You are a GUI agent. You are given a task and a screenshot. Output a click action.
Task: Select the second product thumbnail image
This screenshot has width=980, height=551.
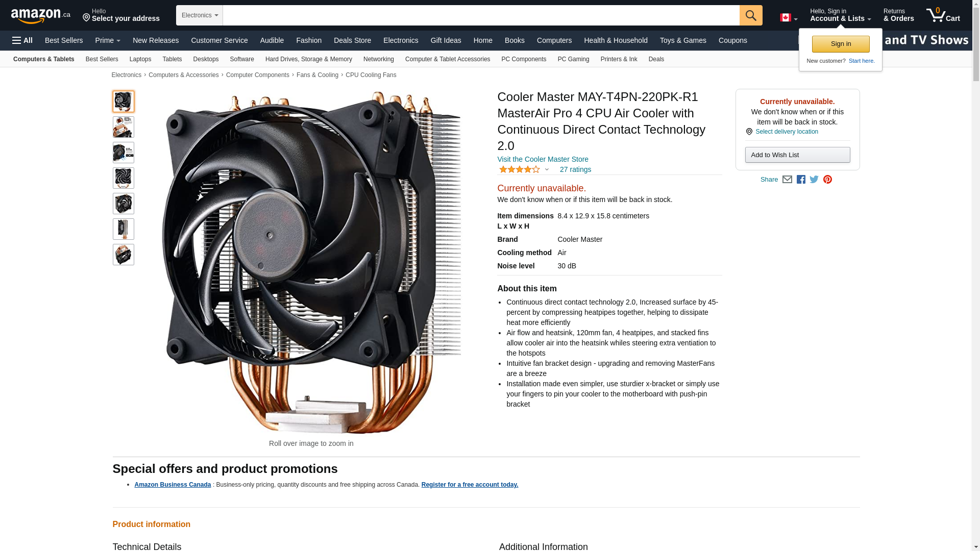[x=124, y=127]
